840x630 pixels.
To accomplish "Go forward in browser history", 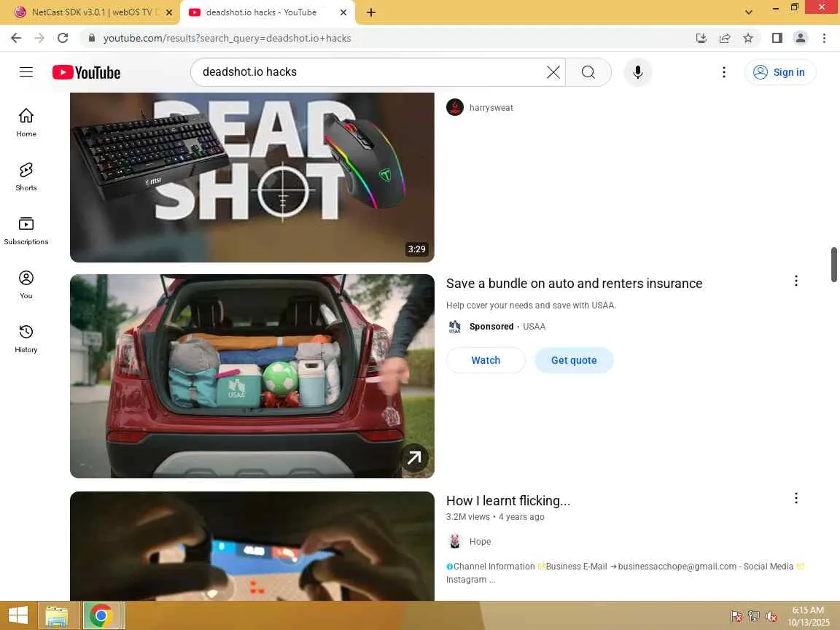I will point(39,38).
